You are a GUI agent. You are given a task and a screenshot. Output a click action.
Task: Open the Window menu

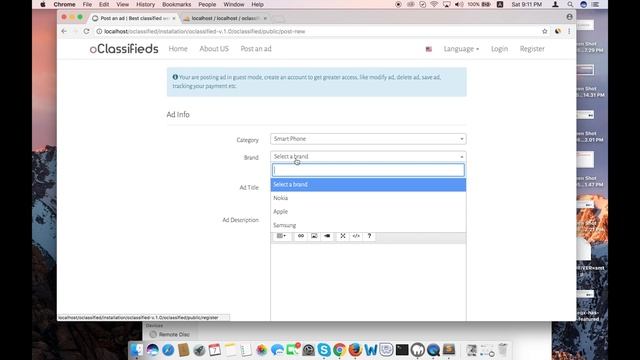coord(233,4)
